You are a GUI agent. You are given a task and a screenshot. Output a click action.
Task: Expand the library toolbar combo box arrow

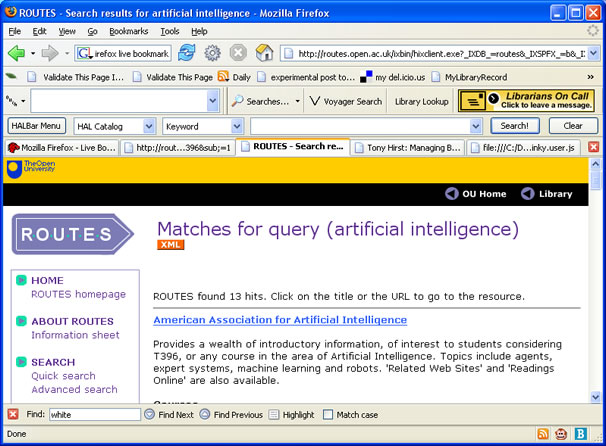(213, 101)
